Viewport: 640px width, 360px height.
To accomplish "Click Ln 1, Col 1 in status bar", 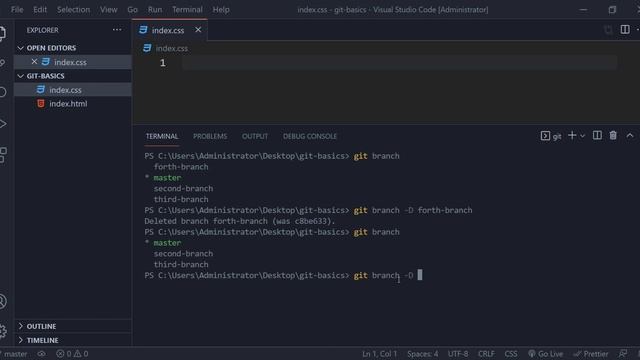I will 379,354.
